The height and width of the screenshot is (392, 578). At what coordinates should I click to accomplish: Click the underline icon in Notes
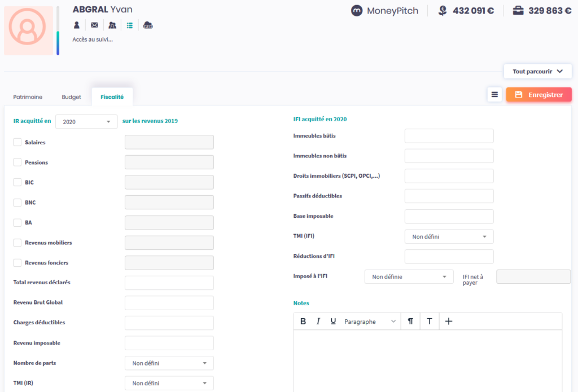click(x=333, y=321)
